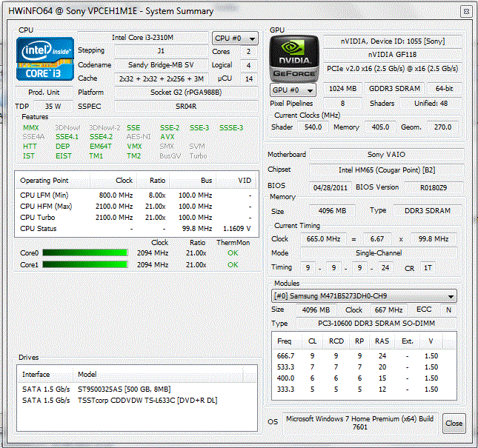Click the VID column header

238,181
